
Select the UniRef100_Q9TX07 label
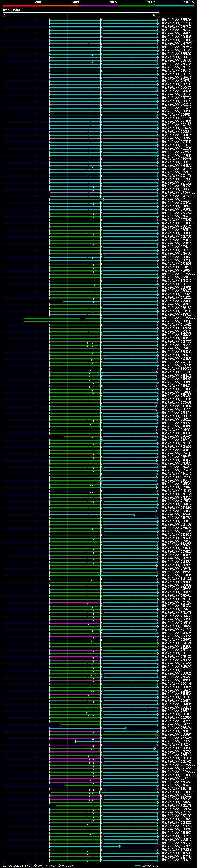click(x=176, y=372)
